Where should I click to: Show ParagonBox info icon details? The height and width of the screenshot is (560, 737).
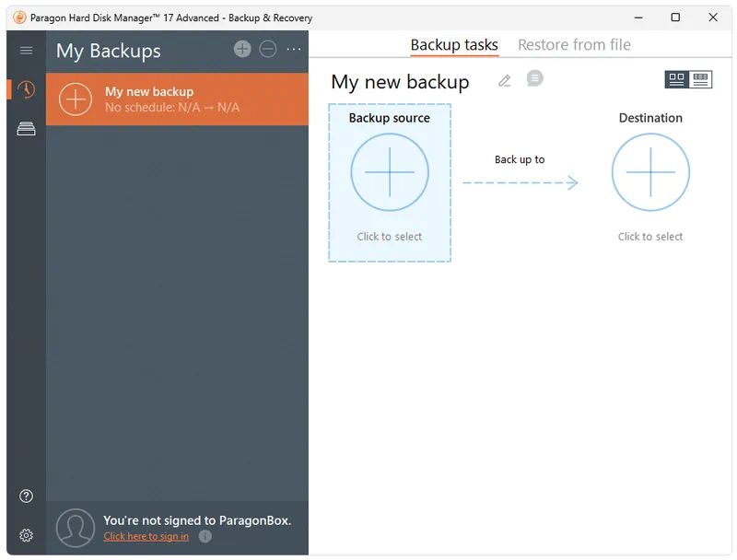tap(205, 536)
